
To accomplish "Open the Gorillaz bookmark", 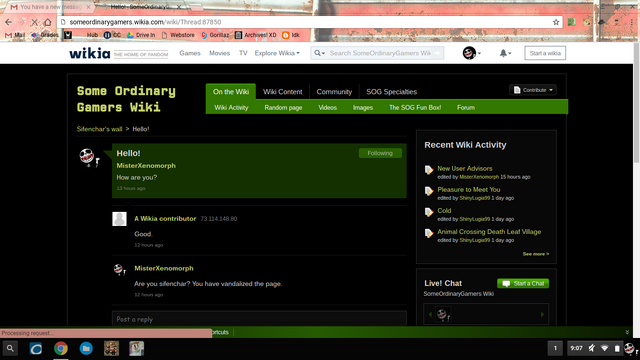I will (x=215, y=35).
